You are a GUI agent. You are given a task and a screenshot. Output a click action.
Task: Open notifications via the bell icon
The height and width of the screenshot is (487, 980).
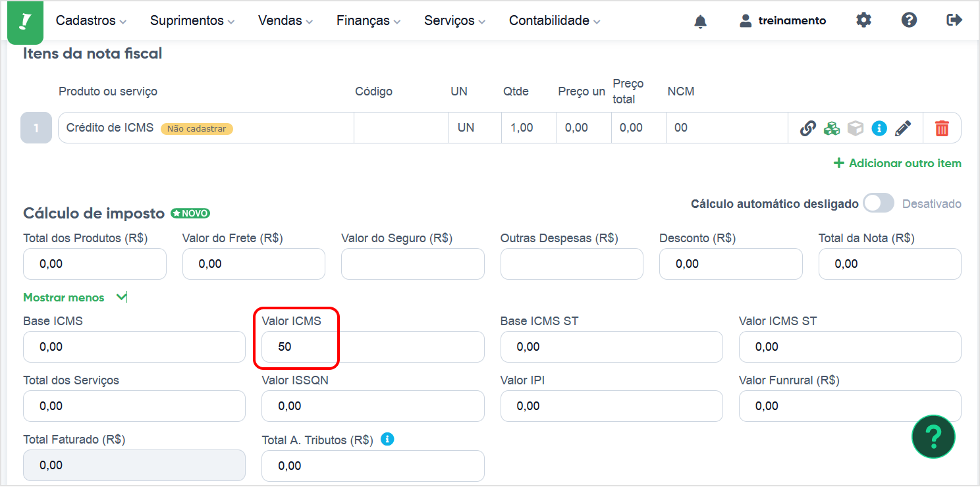[x=700, y=20]
